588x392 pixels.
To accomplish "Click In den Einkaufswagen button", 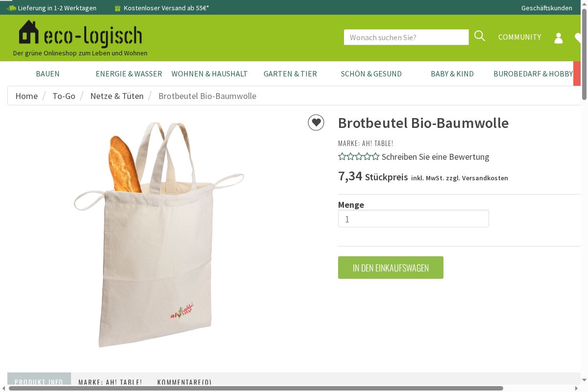I will click(x=391, y=268).
